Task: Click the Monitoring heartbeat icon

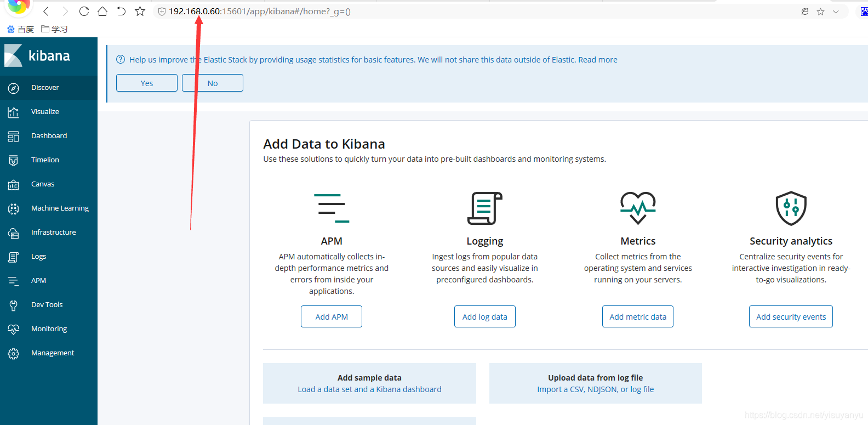Action: coord(14,330)
